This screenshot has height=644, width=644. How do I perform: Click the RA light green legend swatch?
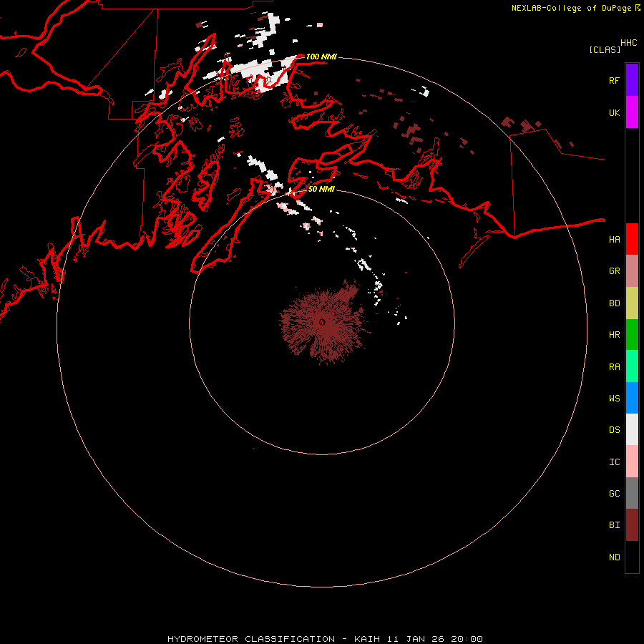pyautogui.click(x=632, y=366)
